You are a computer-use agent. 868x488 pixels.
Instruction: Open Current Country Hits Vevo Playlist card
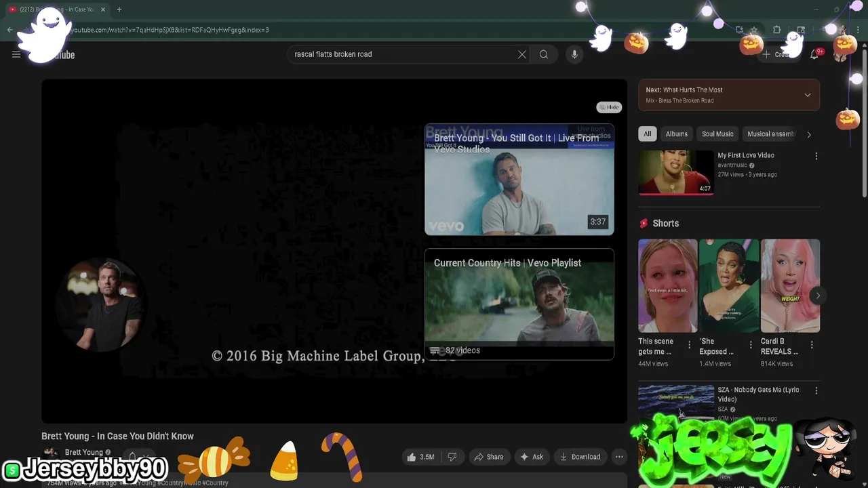click(519, 304)
